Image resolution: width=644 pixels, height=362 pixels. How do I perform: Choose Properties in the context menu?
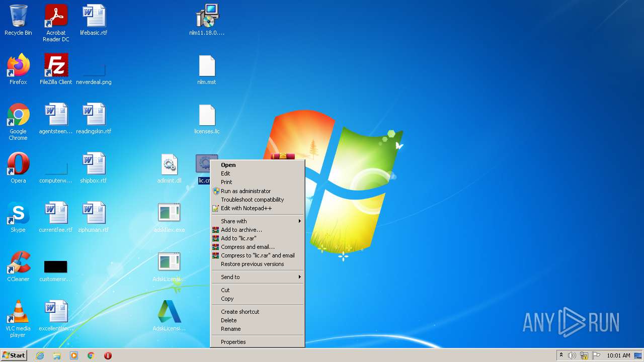point(258,342)
